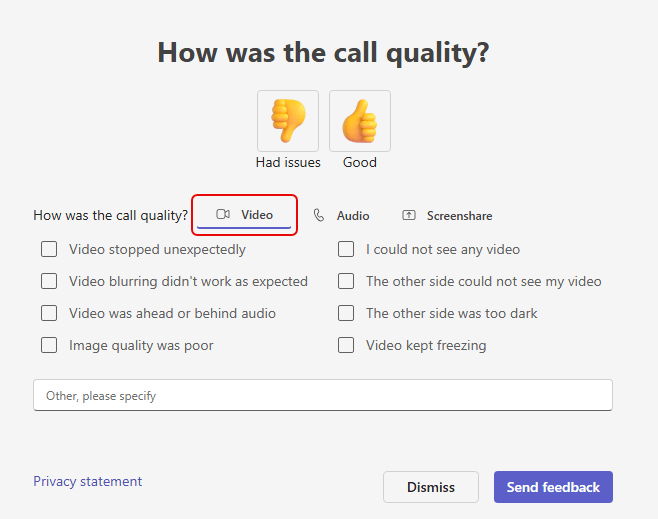Screen dimensions: 658x519
Task: Select 'The other side was too dark'
Action: tap(346, 313)
